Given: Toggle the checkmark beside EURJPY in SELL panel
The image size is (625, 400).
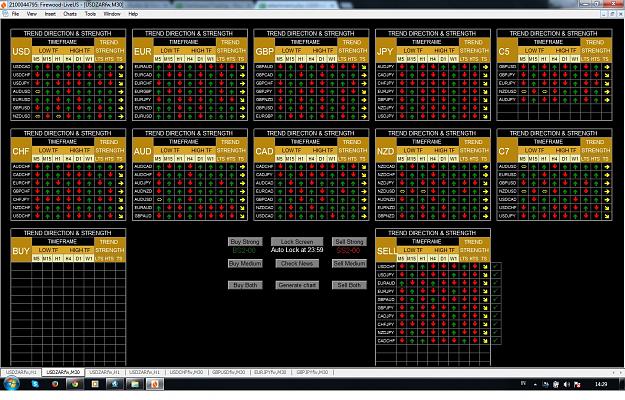Looking at the screenshot, I should pyautogui.click(x=495, y=291).
